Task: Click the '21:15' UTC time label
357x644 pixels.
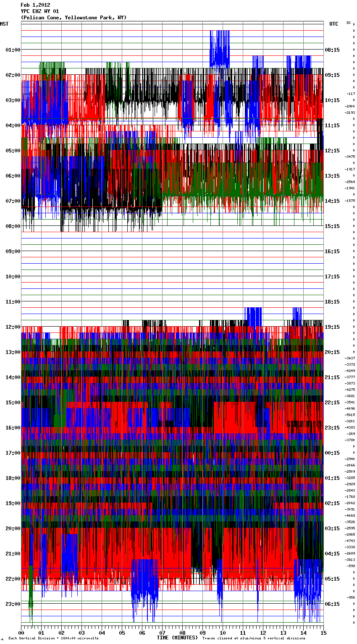Action: click(x=332, y=377)
